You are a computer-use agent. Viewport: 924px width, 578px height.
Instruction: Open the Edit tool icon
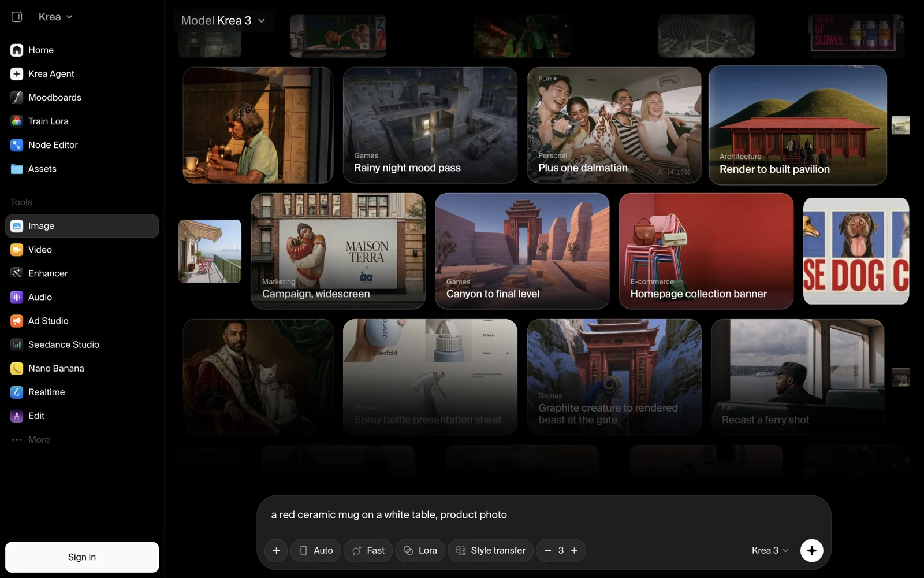point(17,416)
